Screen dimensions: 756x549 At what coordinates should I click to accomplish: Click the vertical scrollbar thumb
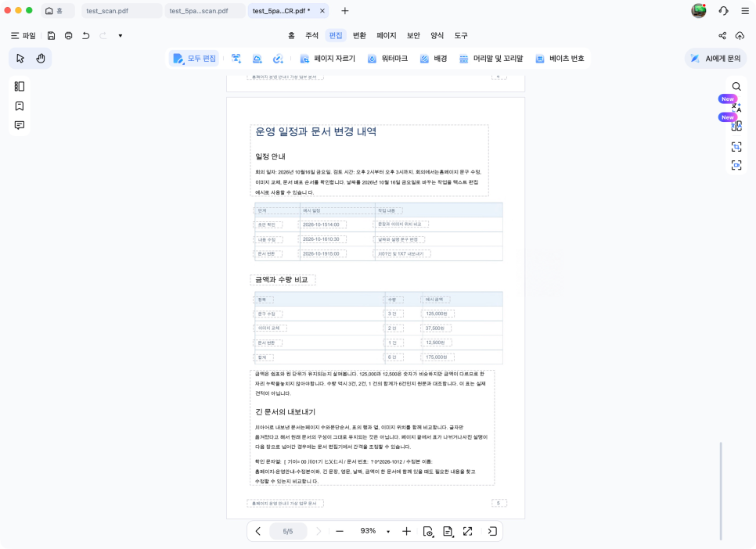721,490
